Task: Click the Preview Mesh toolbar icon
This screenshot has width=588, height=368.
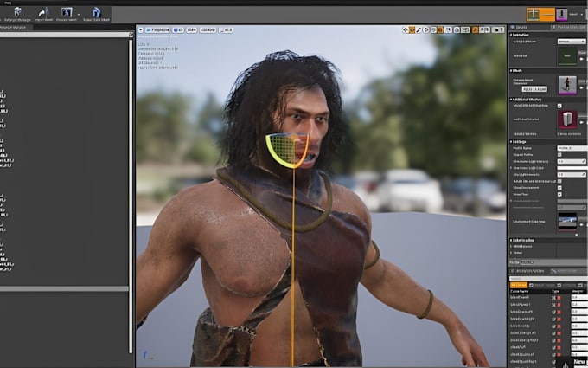Action: tap(67, 14)
